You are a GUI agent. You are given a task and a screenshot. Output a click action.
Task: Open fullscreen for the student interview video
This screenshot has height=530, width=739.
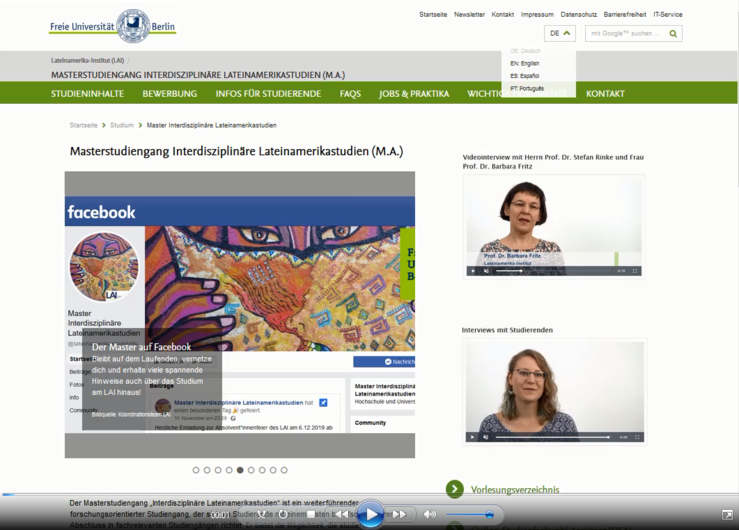coord(637,437)
